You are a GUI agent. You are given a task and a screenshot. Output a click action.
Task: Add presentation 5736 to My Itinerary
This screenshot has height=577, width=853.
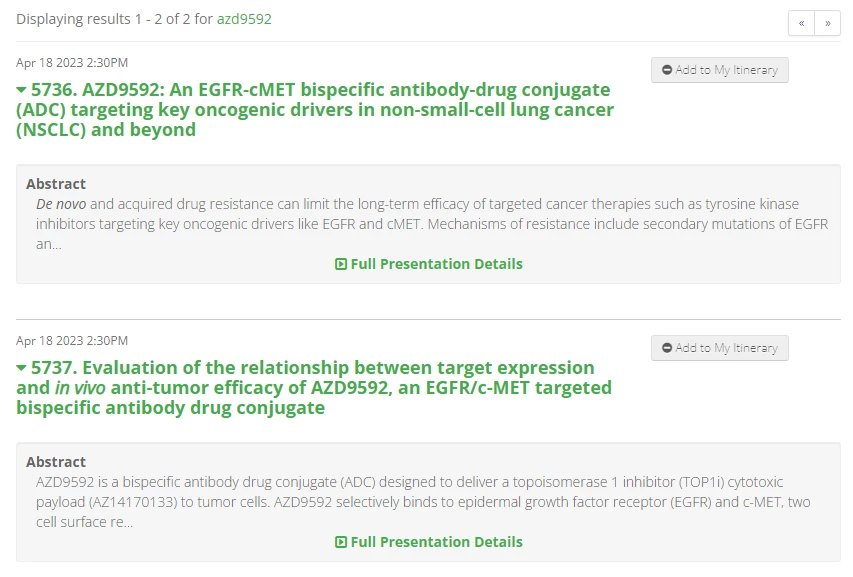(x=720, y=70)
